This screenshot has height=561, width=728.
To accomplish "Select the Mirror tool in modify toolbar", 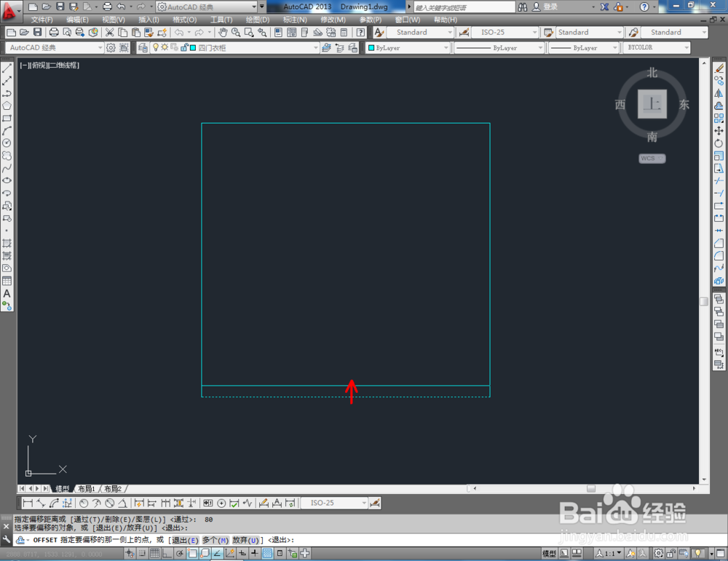I will click(x=719, y=93).
